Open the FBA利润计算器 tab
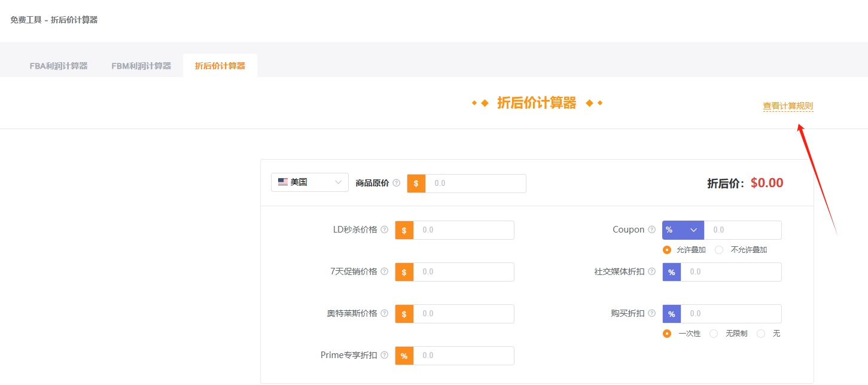 pos(59,66)
